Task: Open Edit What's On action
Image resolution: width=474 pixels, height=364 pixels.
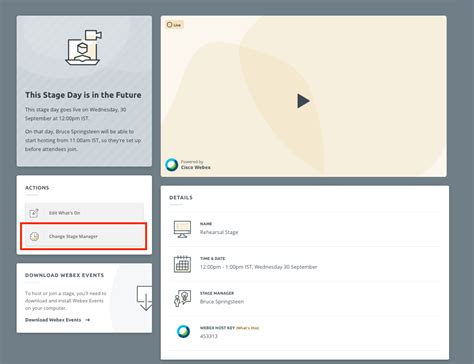Action: click(84, 213)
